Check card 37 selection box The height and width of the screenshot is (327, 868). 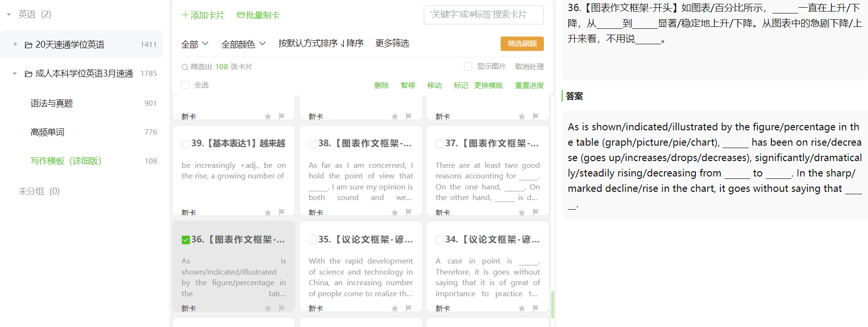(x=440, y=144)
